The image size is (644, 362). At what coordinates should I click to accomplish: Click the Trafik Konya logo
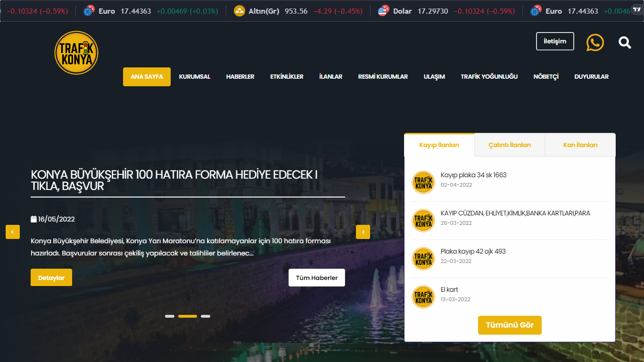pyautogui.click(x=76, y=53)
